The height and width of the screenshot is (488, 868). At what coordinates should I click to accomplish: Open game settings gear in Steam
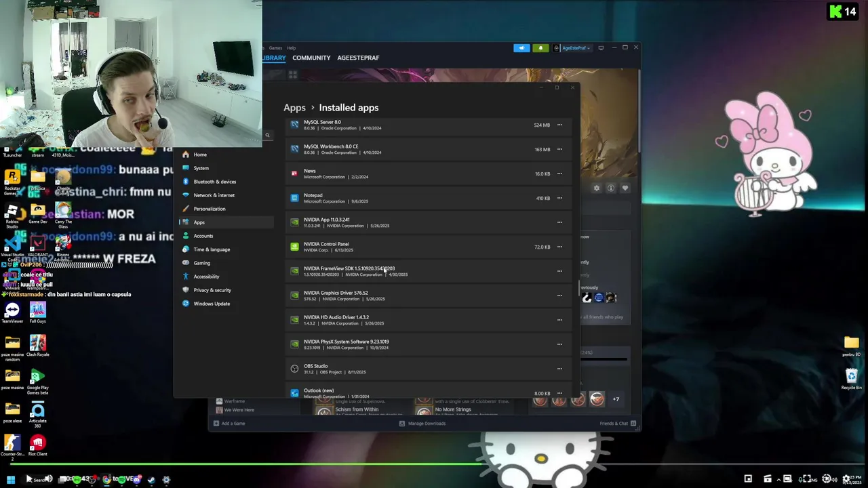click(597, 188)
